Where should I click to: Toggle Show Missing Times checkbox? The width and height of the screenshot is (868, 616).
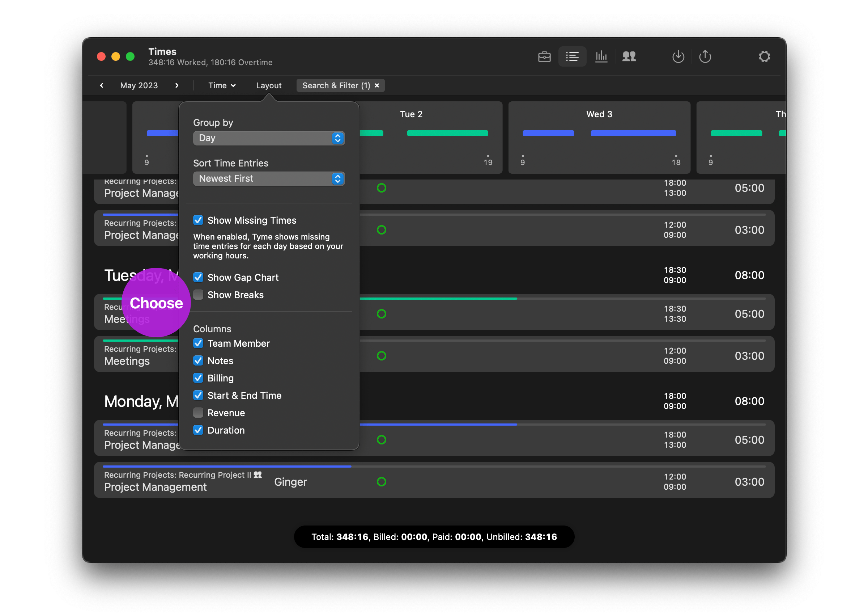click(x=198, y=220)
